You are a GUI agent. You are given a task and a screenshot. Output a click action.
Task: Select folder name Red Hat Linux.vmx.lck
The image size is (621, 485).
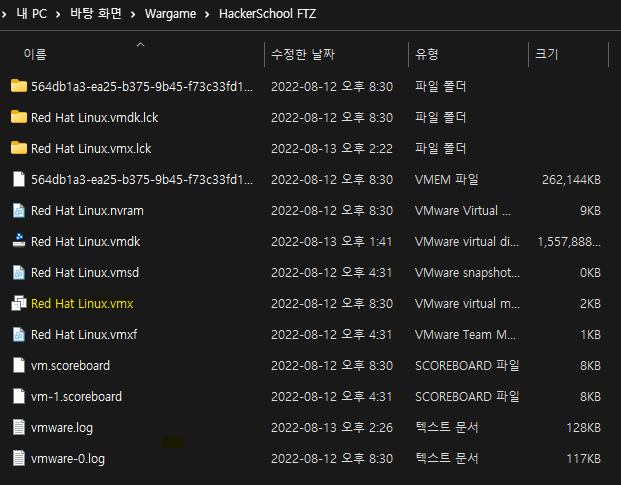pos(91,148)
